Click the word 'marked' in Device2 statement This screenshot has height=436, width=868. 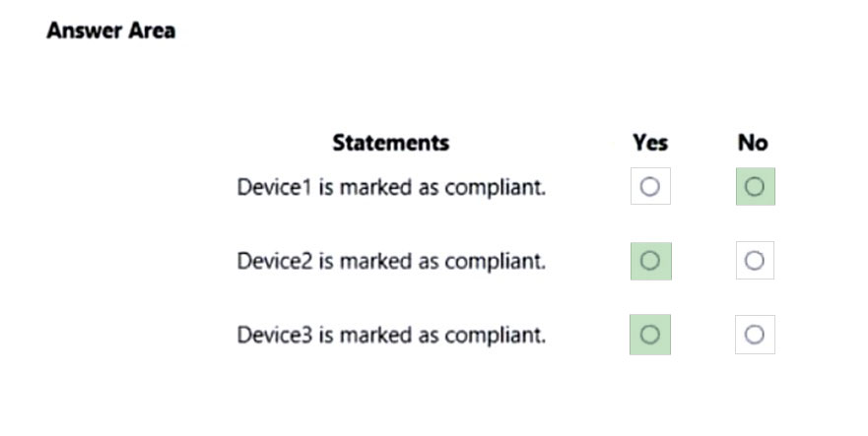click(x=376, y=261)
